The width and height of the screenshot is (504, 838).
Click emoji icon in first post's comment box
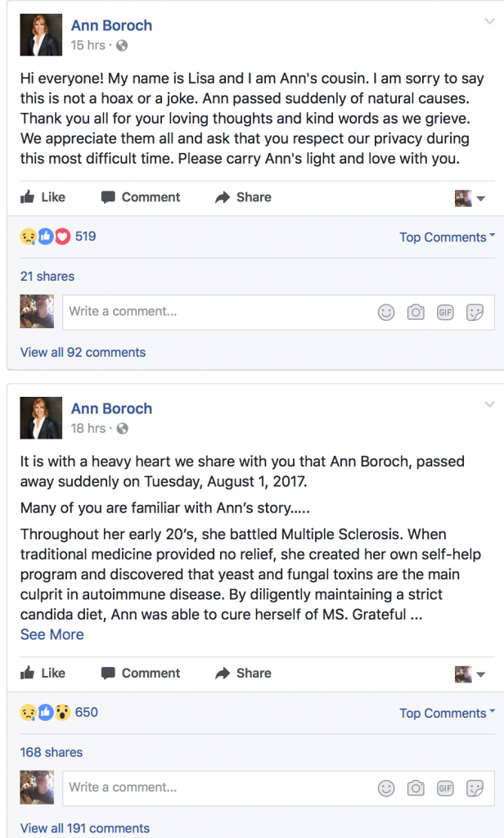point(386,312)
